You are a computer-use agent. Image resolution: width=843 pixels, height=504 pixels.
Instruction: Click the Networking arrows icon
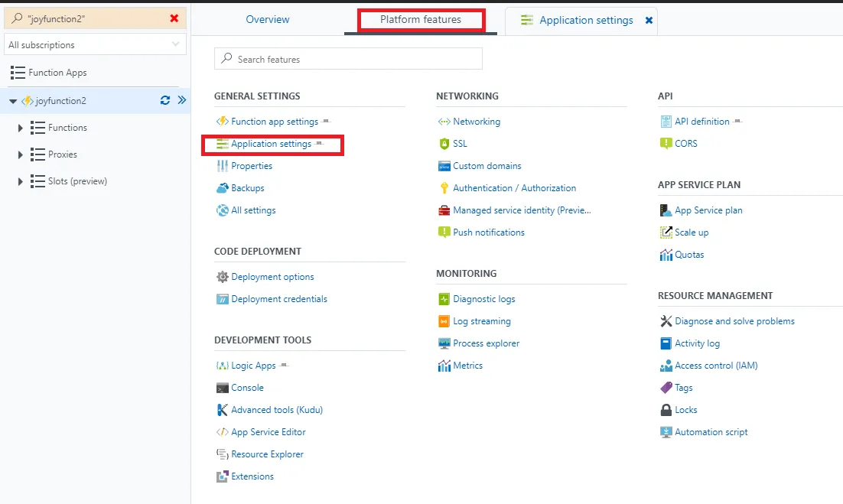click(444, 122)
